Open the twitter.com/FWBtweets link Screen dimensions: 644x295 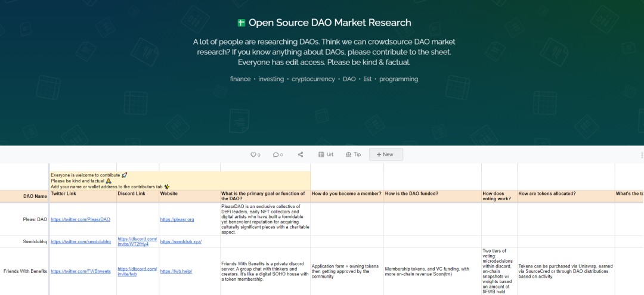click(x=81, y=271)
